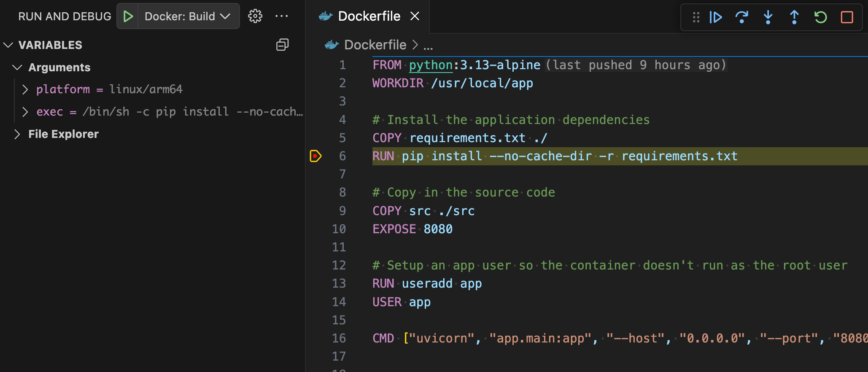This screenshot has width=868, height=372.
Task: Restart the debug session
Action: 820,17
